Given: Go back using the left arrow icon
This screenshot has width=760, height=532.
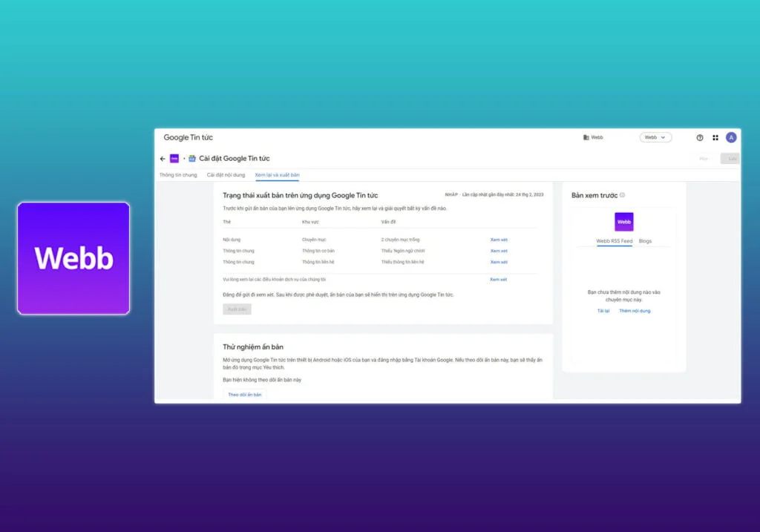Looking at the screenshot, I should pyautogui.click(x=163, y=159).
